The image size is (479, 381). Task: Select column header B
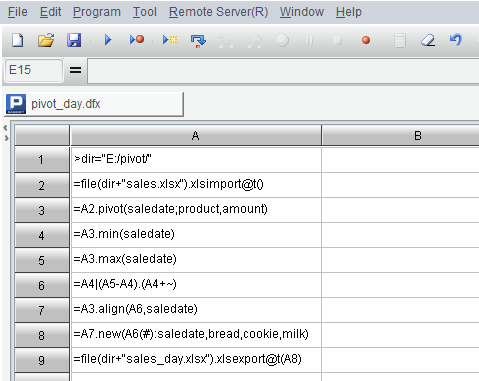click(x=400, y=135)
